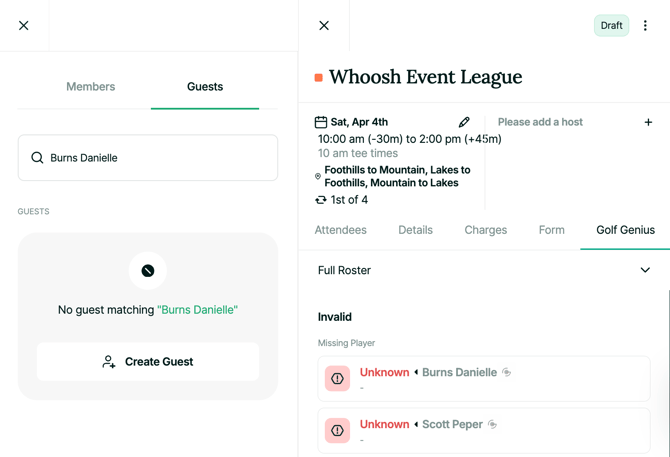This screenshot has width=670, height=457.
Task: Switch to the Members tab
Action: pyautogui.click(x=90, y=87)
